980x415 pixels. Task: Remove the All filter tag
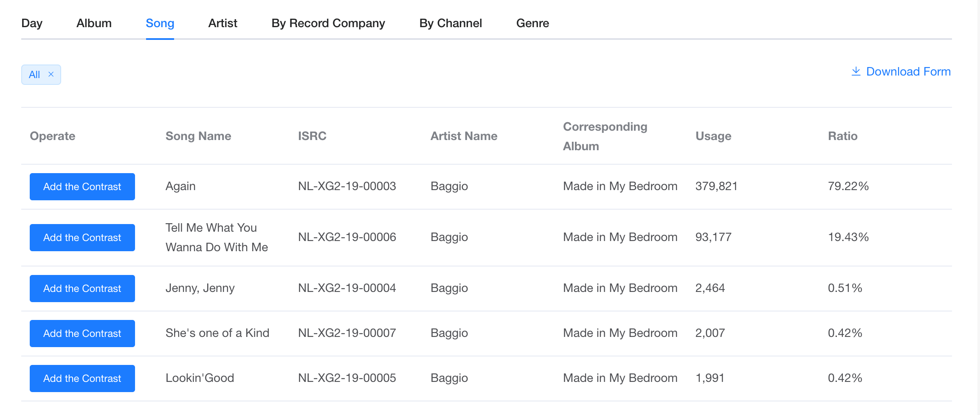point(51,74)
